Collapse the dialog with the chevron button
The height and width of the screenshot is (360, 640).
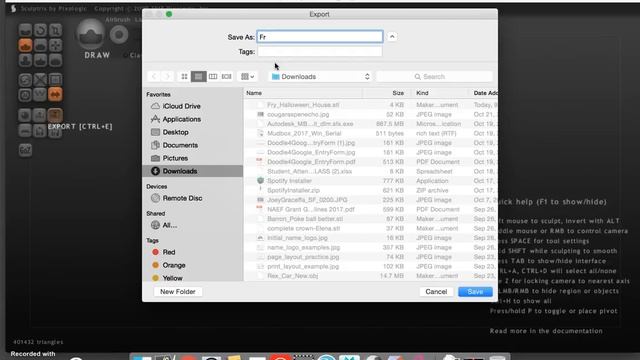point(392,37)
